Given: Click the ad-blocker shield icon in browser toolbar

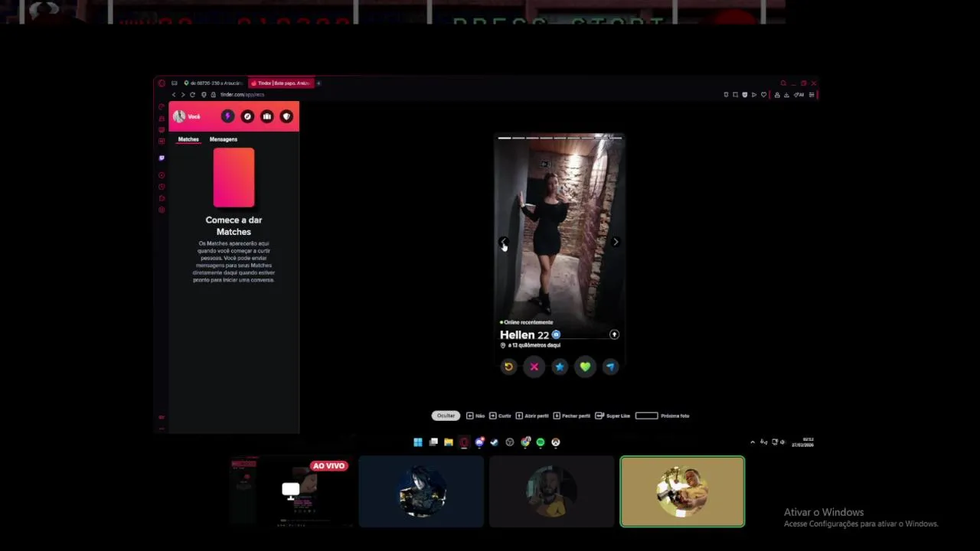Looking at the screenshot, I should point(744,95).
